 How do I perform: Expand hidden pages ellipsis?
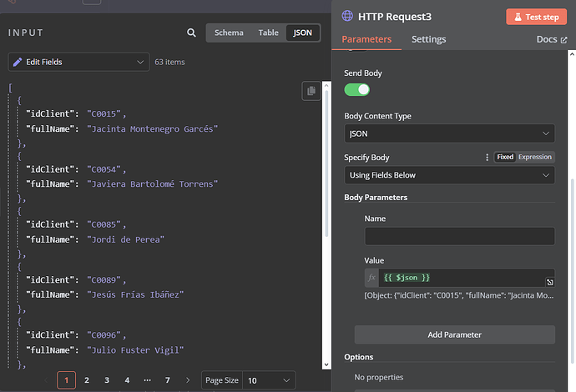(147, 380)
